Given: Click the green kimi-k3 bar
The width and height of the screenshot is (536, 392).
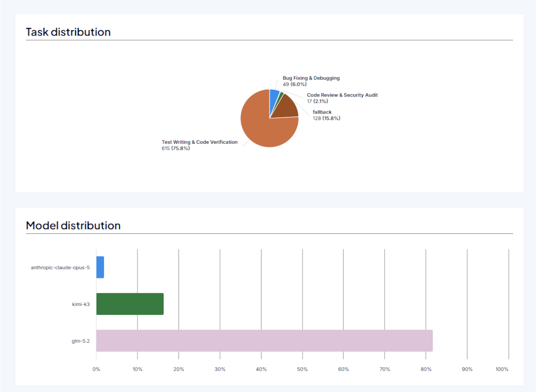Looking at the screenshot, I should click(130, 304).
